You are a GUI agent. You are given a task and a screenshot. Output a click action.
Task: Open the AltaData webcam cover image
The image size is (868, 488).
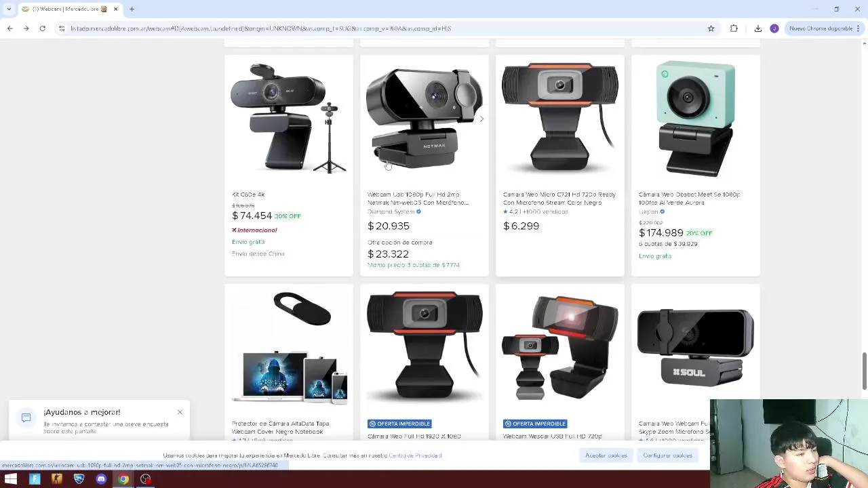tap(289, 348)
